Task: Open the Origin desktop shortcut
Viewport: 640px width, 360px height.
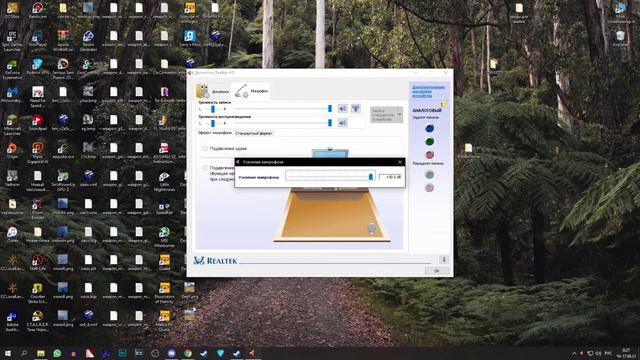Action: coord(12,150)
